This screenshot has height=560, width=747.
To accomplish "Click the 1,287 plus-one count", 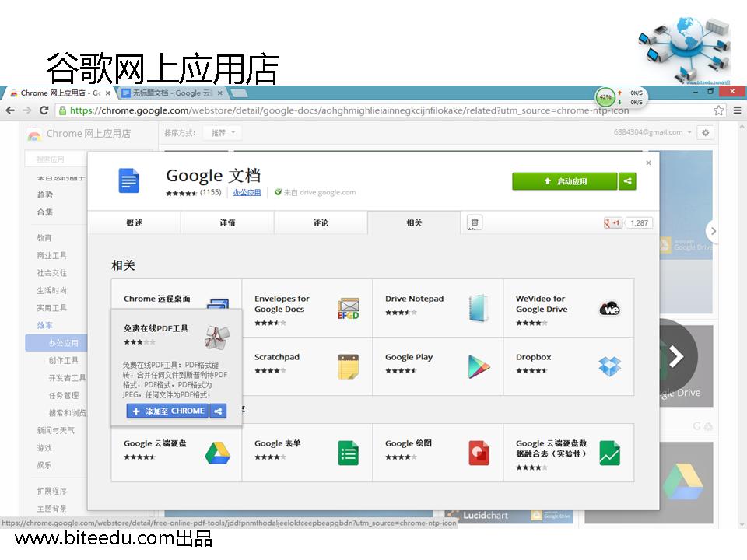I will click(639, 223).
